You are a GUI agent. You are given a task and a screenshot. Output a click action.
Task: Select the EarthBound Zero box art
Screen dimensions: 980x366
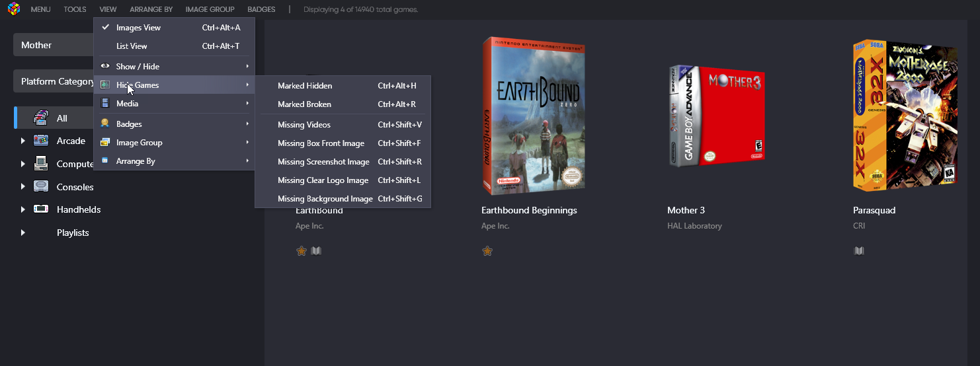534,116
